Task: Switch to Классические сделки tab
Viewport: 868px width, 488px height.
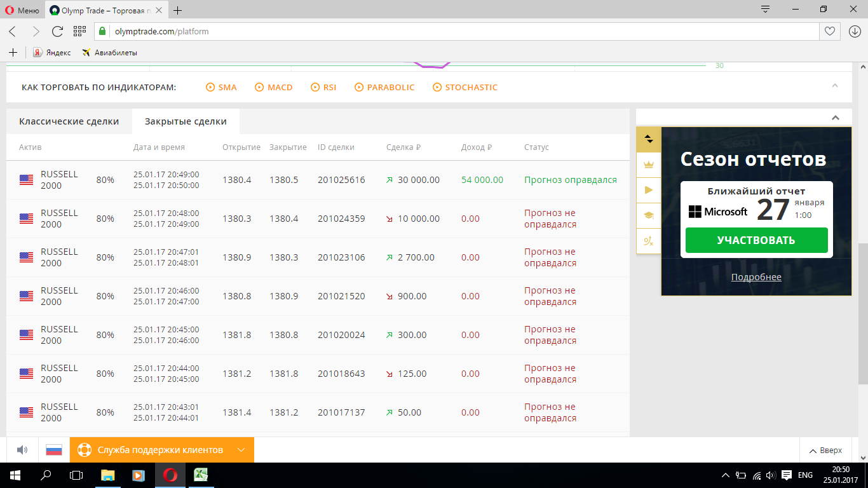Action: (69, 121)
